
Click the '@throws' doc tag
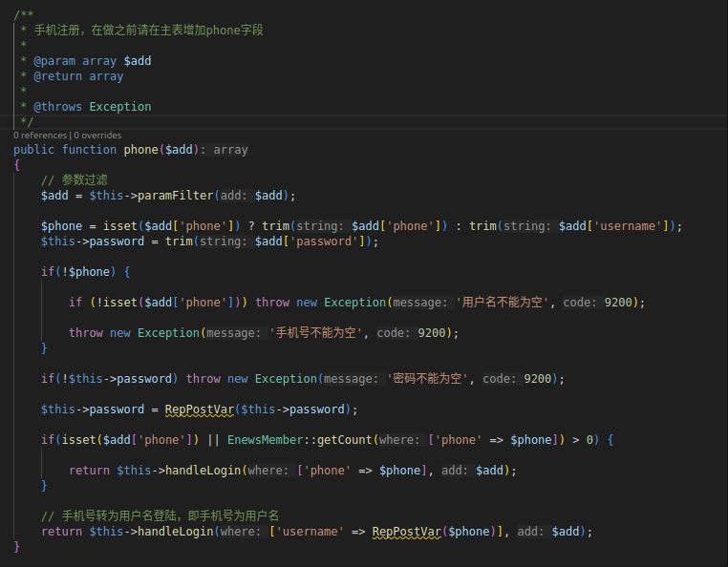point(58,107)
